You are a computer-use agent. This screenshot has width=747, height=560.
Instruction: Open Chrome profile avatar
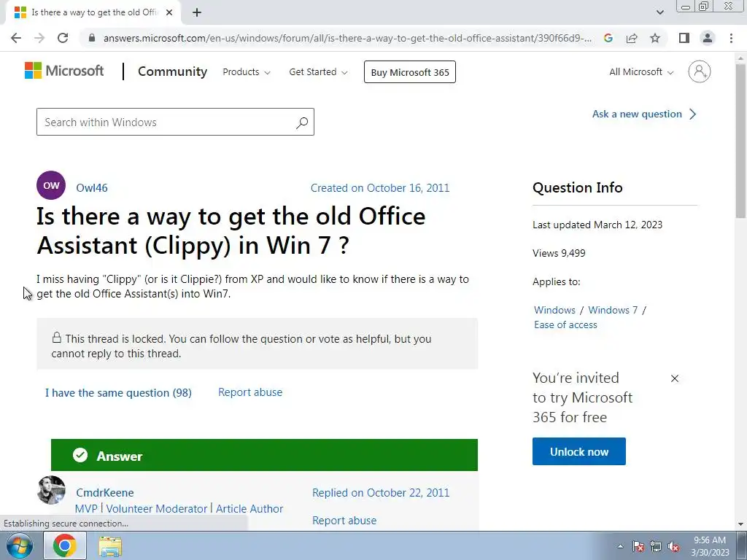click(x=708, y=38)
